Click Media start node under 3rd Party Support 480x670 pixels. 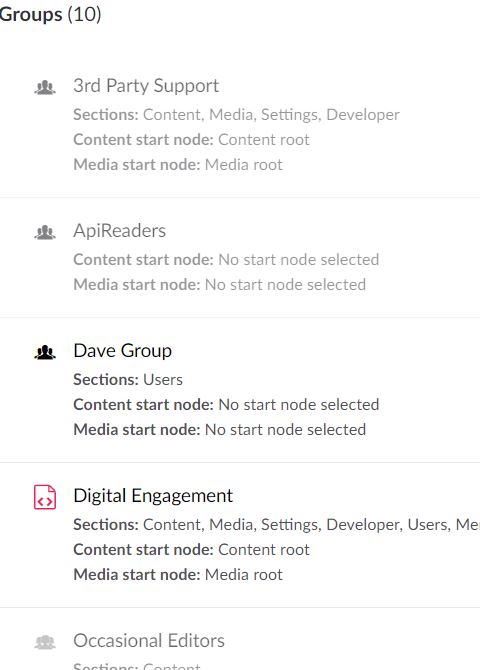pos(178,165)
